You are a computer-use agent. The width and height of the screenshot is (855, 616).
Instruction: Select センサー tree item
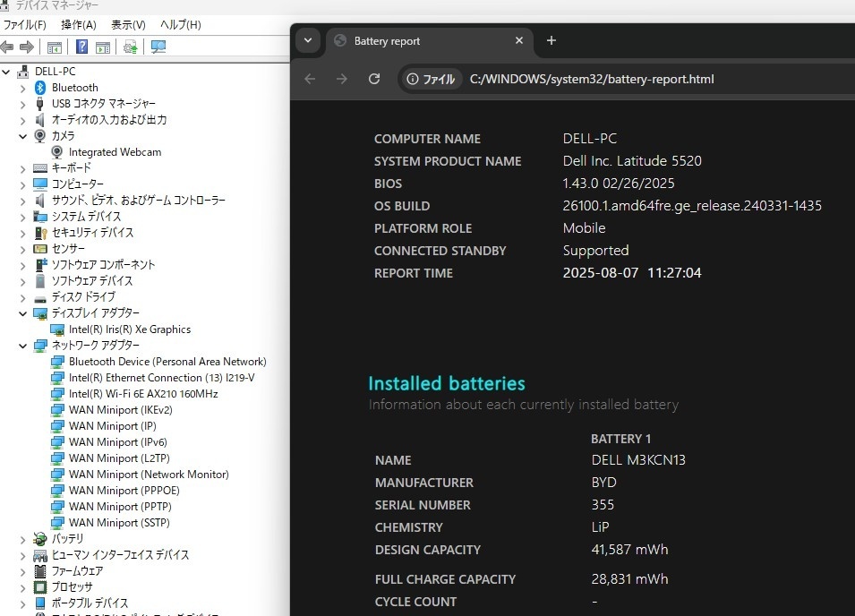[68, 249]
